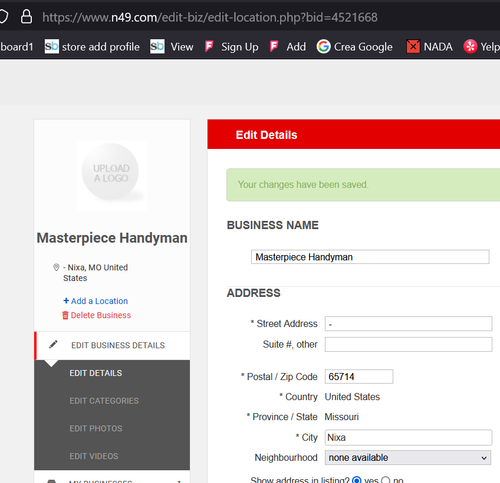This screenshot has width=500, height=483.
Task: Click the Crea Google bookmark label
Action: tap(363, 47)
